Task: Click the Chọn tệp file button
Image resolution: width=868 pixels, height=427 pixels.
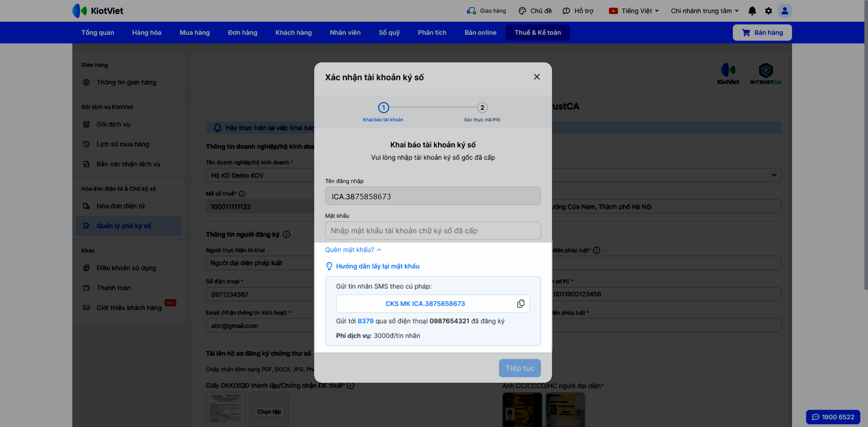Action: pos(269,412)
